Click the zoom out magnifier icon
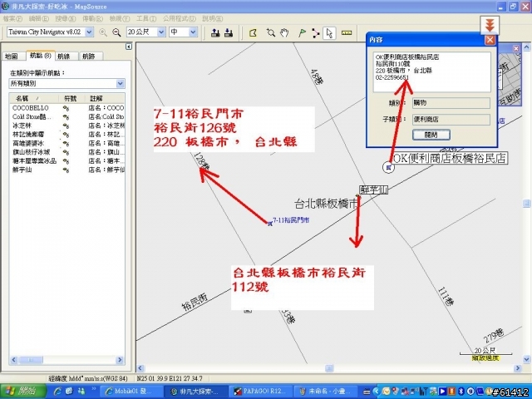The height and width of the screenshot is (399, 532). point(116,32)
